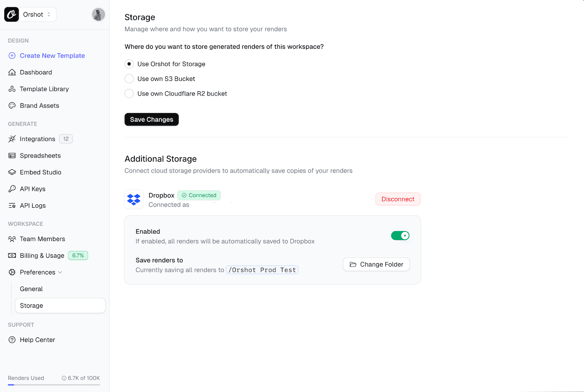
Task: Click the Renders Used progress bar
Action: coord(54,384)
